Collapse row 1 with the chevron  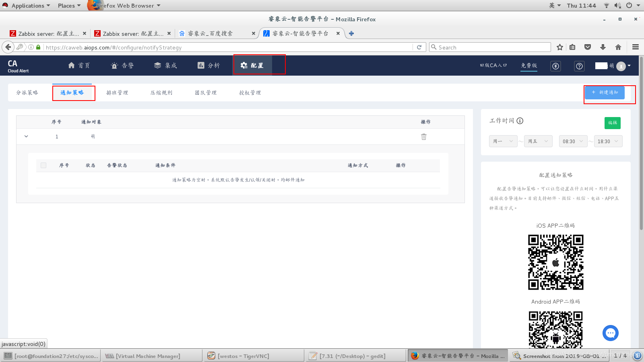26,136
